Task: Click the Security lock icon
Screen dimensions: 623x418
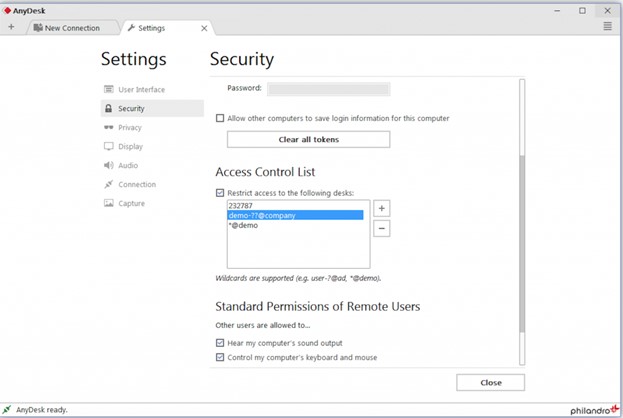Action: pyautogui.click(x=108, y=108)
